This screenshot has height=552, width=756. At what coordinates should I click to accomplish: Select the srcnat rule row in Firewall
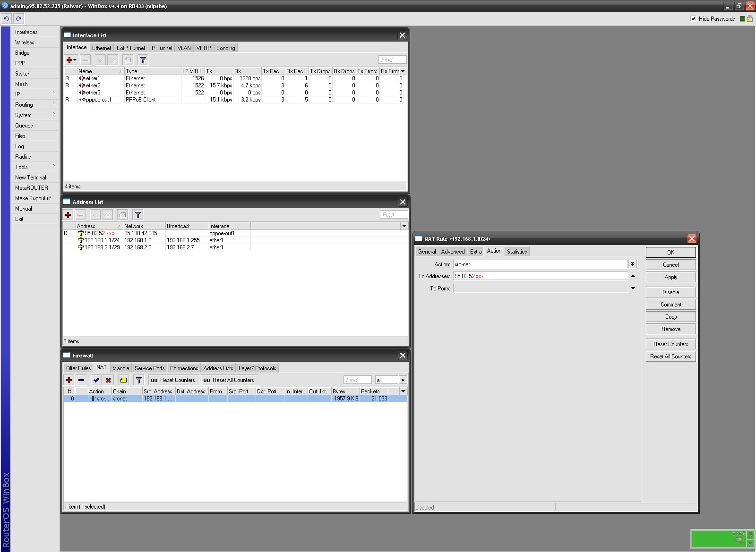pos(235,399)
